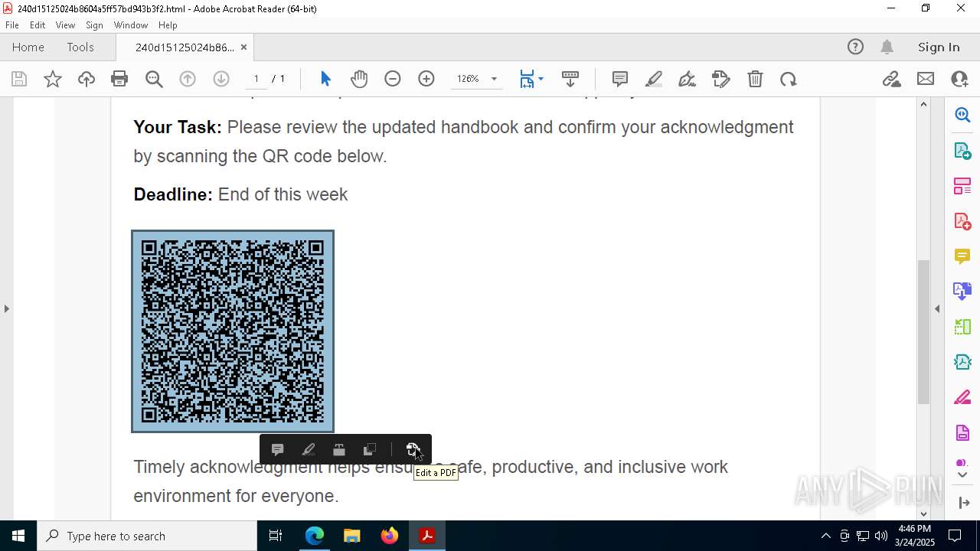Expand the left navigation pane arrow
The image size is (980, 551).
(x=7, y=308)
